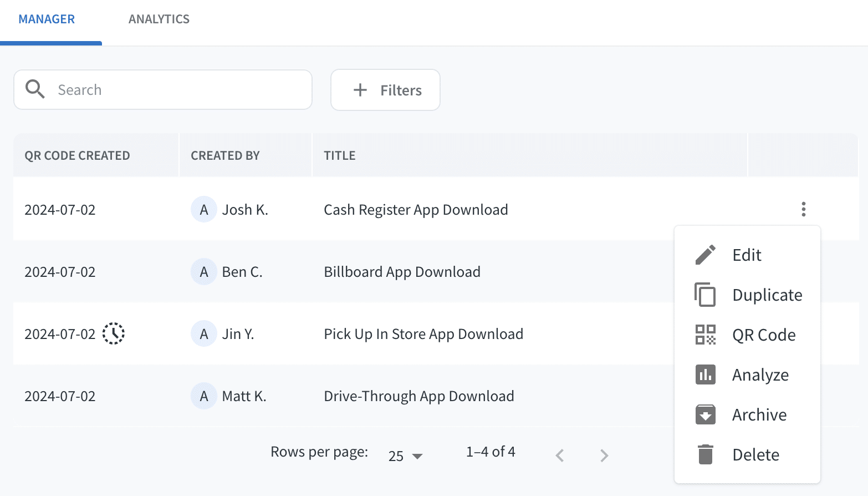Click the Analyze bar chart icon

705,374
